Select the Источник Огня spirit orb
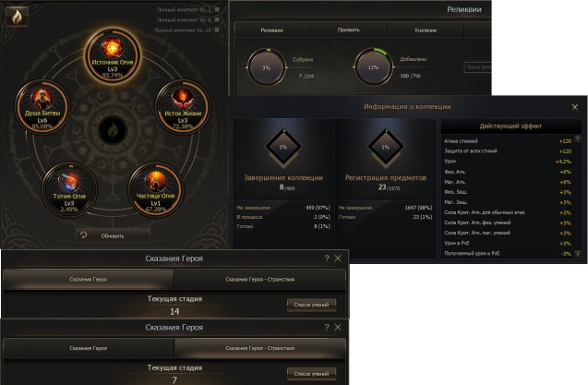Viewport: 588px width, 385px height. click(113, 55)
